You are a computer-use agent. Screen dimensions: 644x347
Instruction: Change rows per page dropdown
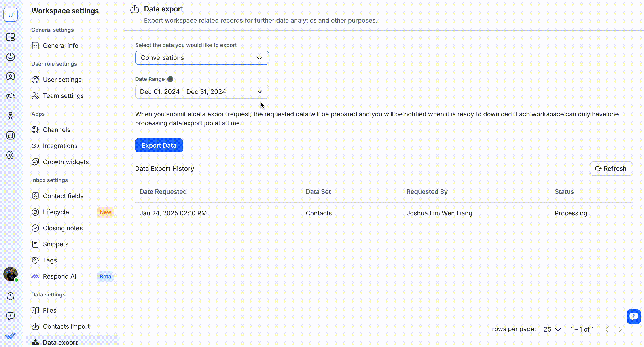pos(552,329)
